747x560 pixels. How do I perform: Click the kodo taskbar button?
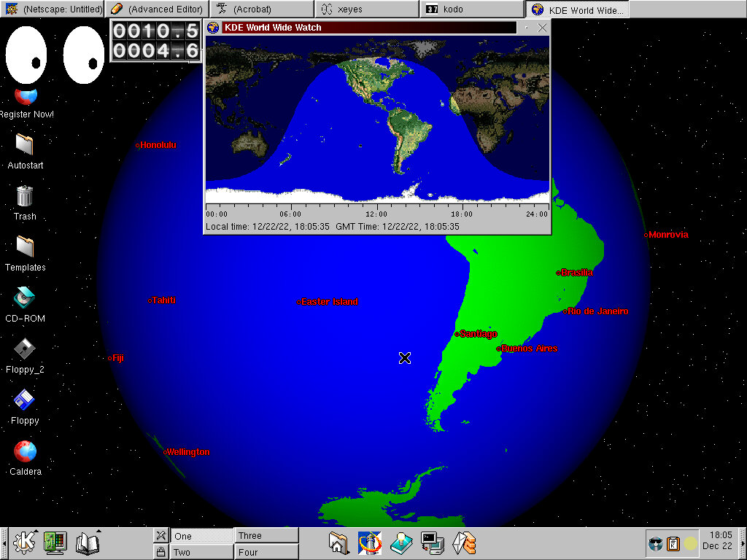coord(472,9)
